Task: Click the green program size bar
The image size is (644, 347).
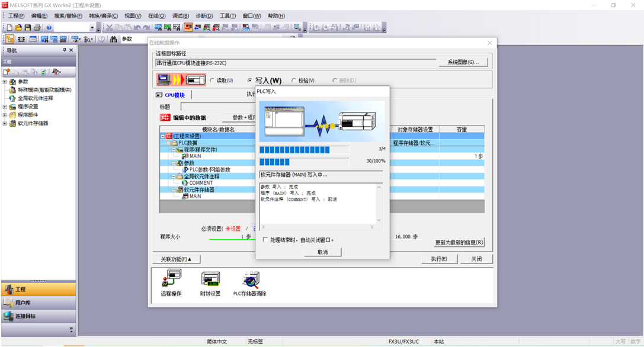Action: point(232,239)
